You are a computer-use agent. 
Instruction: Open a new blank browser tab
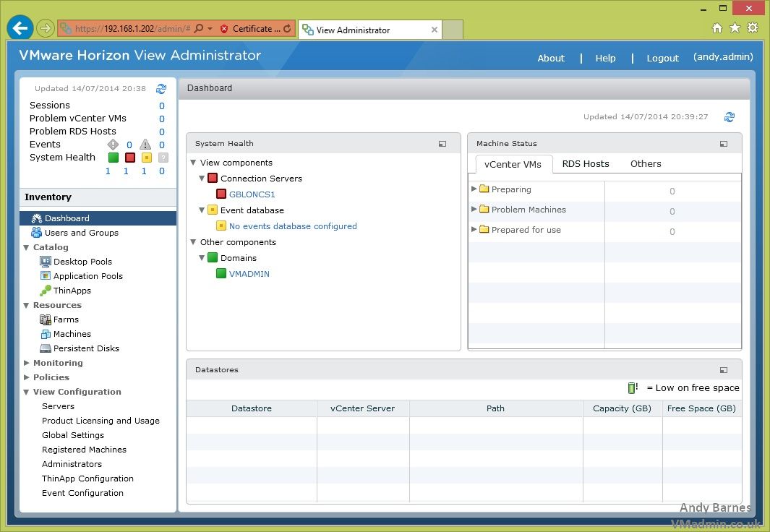[453, 30]
